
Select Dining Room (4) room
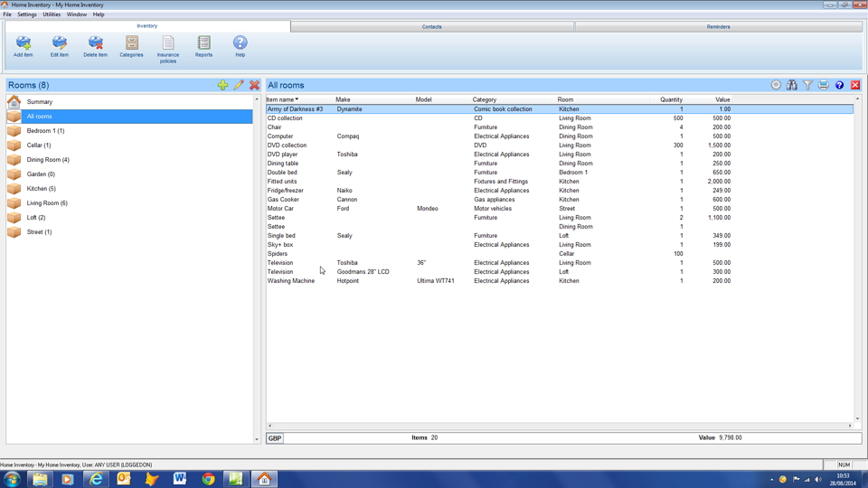[x=129, y=159]
